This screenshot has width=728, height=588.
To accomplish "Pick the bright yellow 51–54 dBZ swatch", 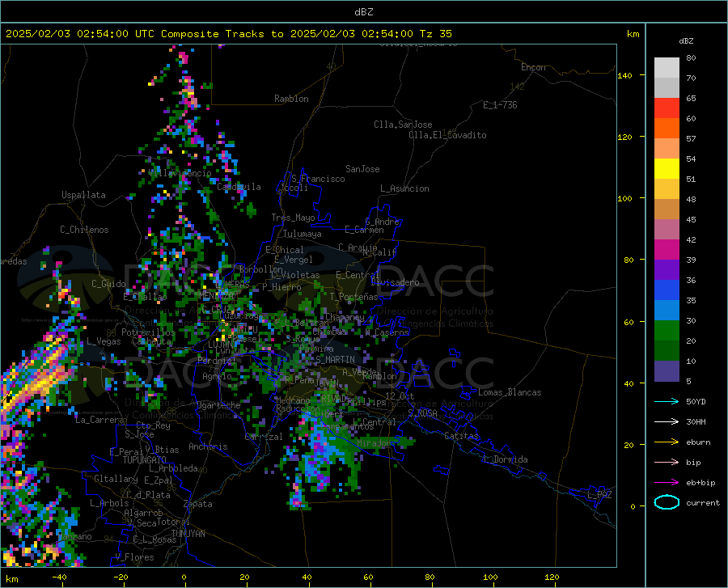I will [667, 169].
